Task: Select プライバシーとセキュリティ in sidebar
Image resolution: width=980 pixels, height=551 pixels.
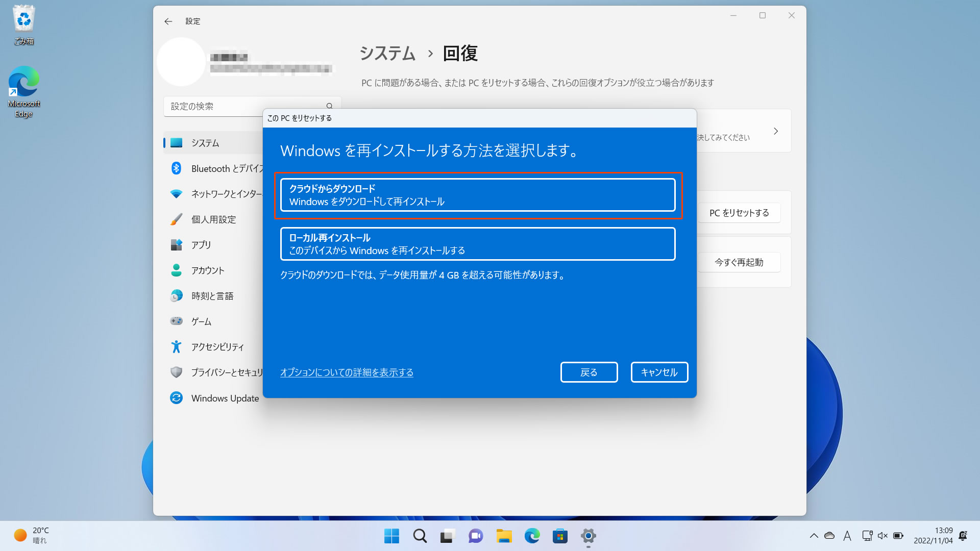Action: pos(213,372)
